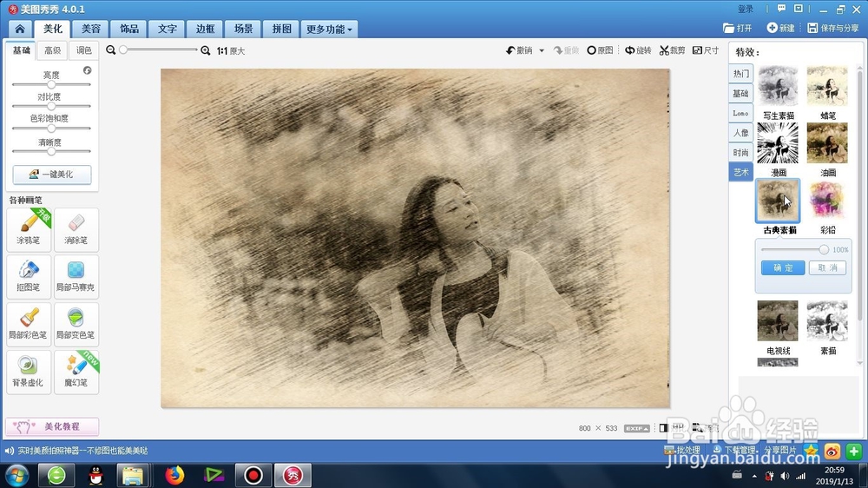Select the 局部马赛克 tool
The width and height of the screenshot is (868, 488).
tap(76, 276)
